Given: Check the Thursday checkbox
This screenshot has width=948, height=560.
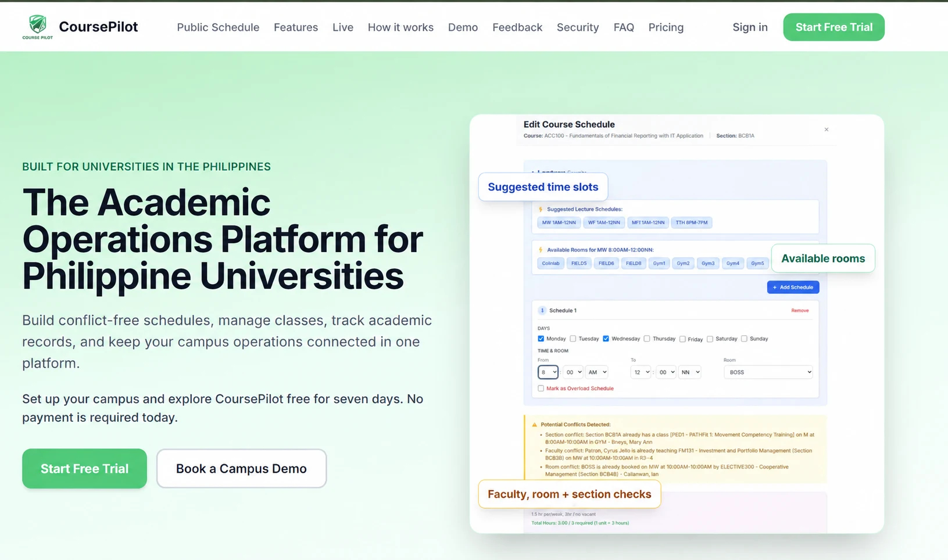Looking at the screenshot, I should (647, 339).
